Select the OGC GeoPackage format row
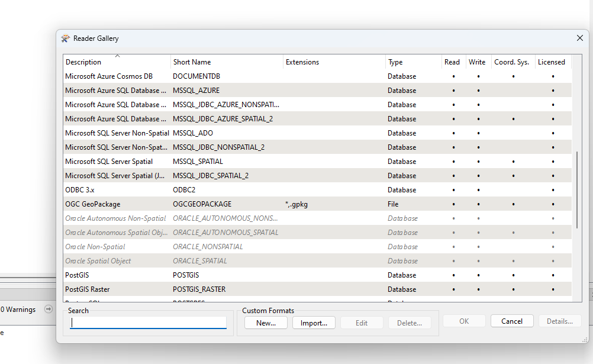This screenshot has width=593, height=364. tap(317, 204)
